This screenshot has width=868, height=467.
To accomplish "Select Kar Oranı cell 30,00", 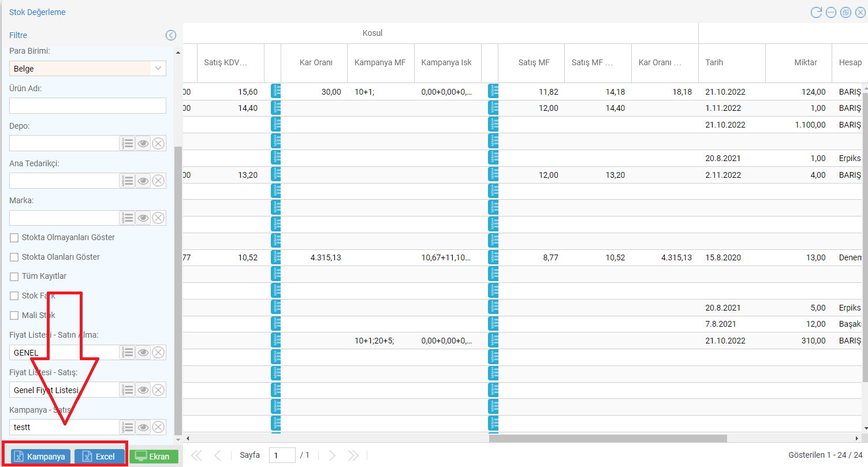I will 314,91.
